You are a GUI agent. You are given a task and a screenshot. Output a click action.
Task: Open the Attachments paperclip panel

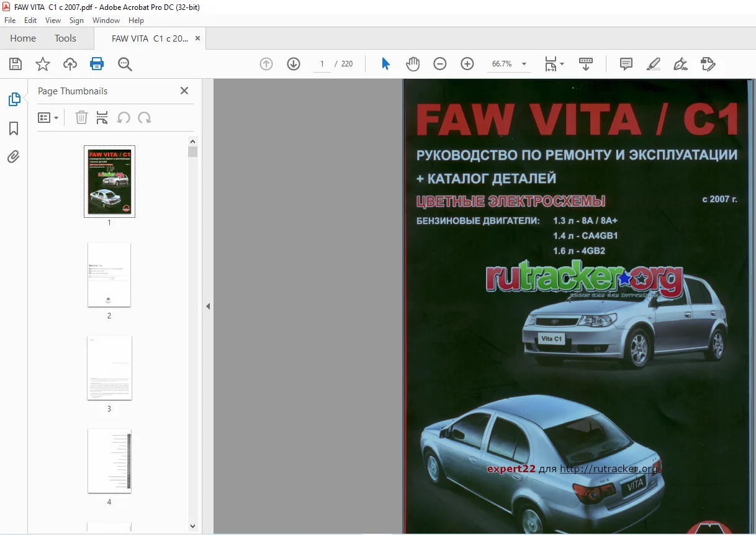[14, 156]
